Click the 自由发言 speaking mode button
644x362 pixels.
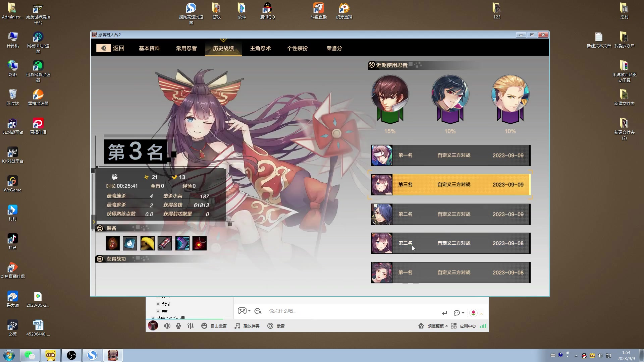(x=214, y=326)
